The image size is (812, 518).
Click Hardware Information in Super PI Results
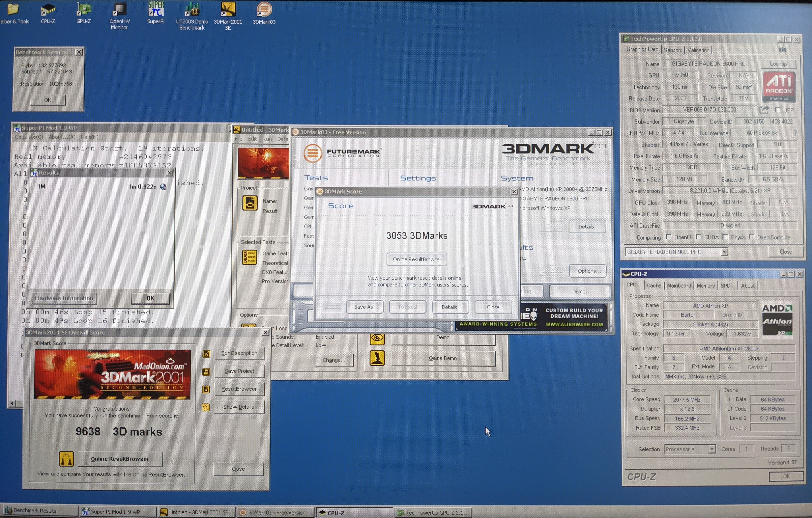(x=64, y=298)
